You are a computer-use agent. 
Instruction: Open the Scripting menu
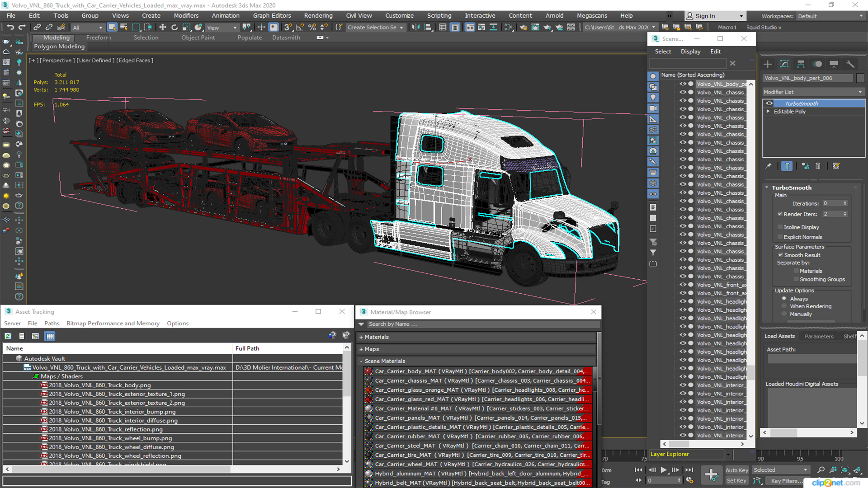click(x=439, y=15)
